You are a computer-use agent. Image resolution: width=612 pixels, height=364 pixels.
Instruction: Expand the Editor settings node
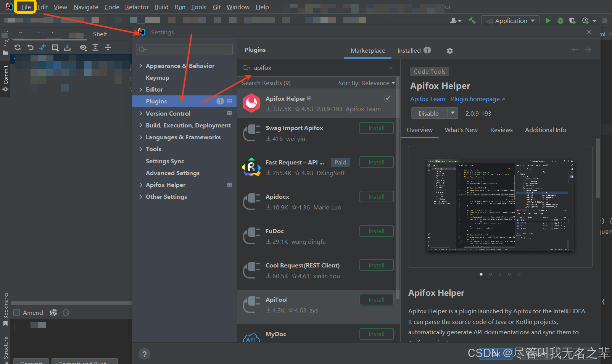click(141, 89)
